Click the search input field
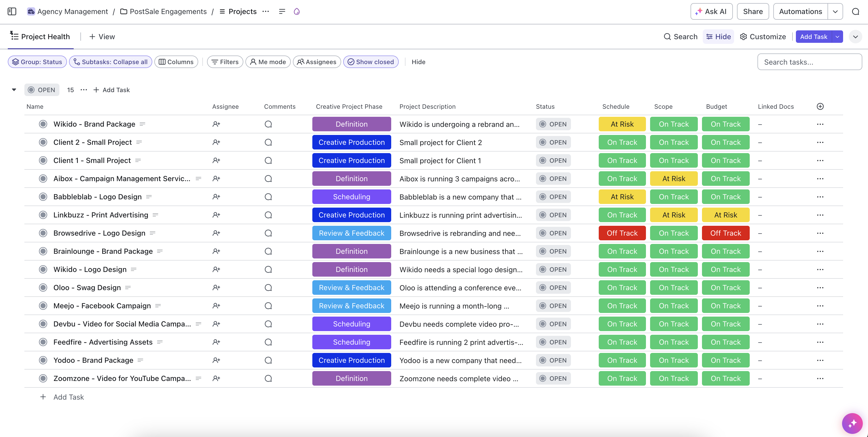The height and width of the screenshot is (437, 868). coord(809,62)
